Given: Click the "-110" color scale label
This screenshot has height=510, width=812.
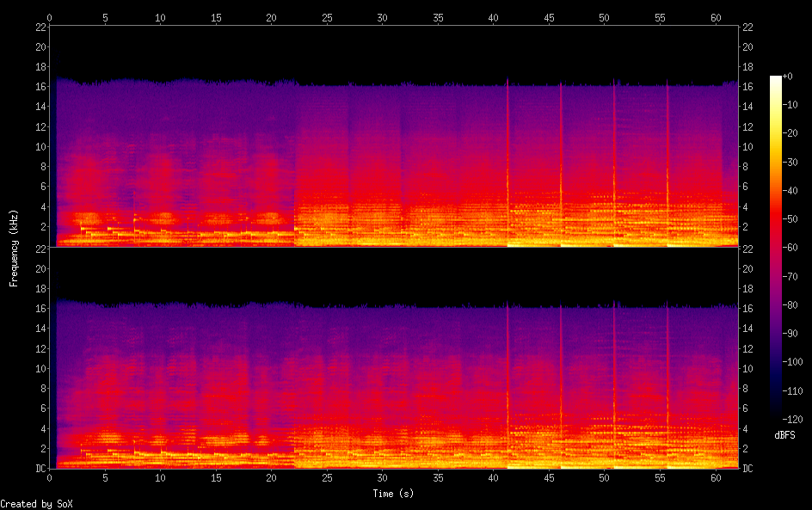Looking at the screenshot, I should click(793, 391).
